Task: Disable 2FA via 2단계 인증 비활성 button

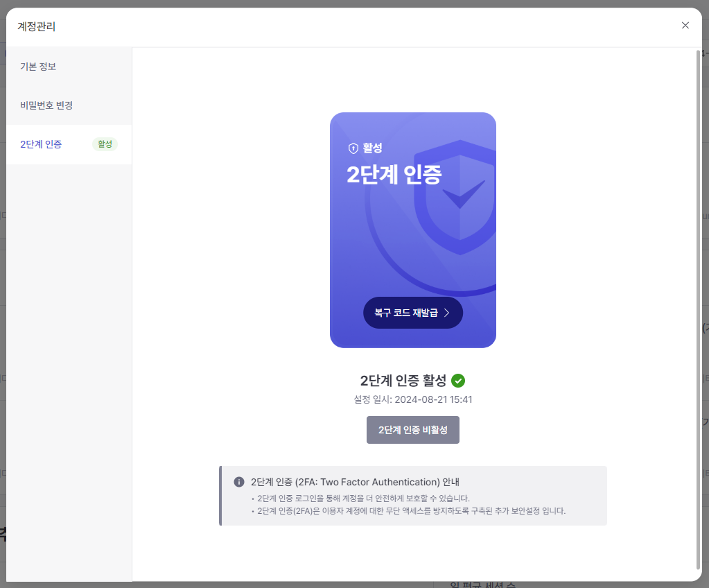Action: (413, 430)
